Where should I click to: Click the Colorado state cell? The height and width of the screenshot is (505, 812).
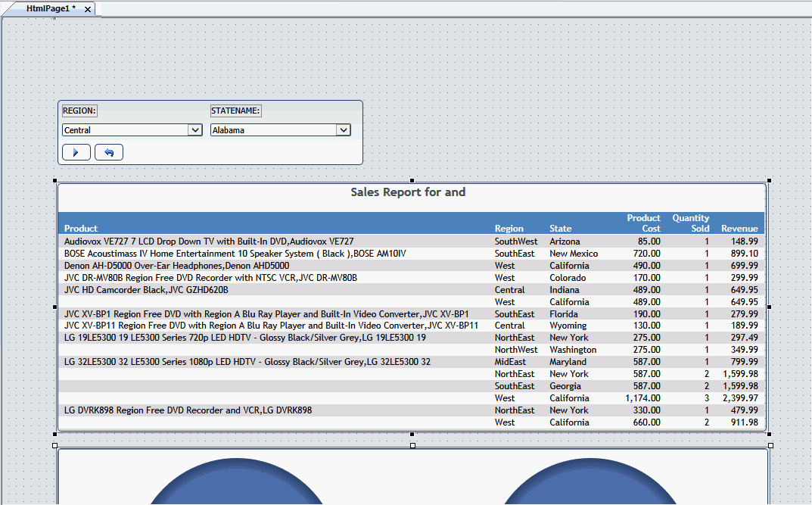(x=568, y=278)
